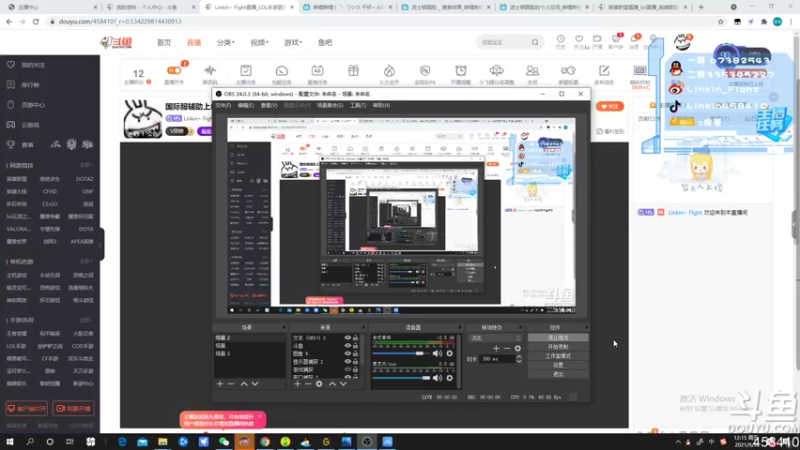The width and height of the screenshot is (800, 450).
Task: Open the gift box toolbar icon
Action: tap(353, 71)
